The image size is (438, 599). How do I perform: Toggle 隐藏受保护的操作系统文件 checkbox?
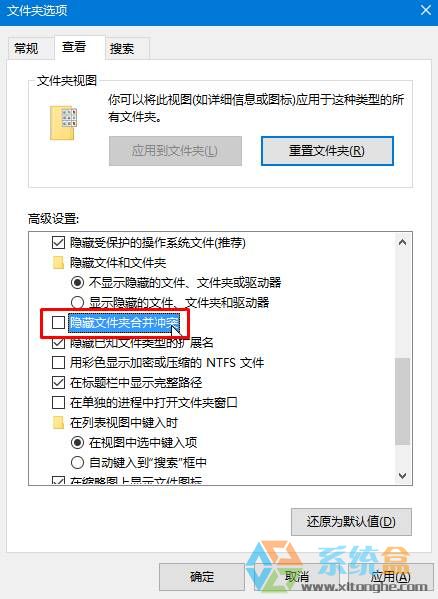click(58, 243)
